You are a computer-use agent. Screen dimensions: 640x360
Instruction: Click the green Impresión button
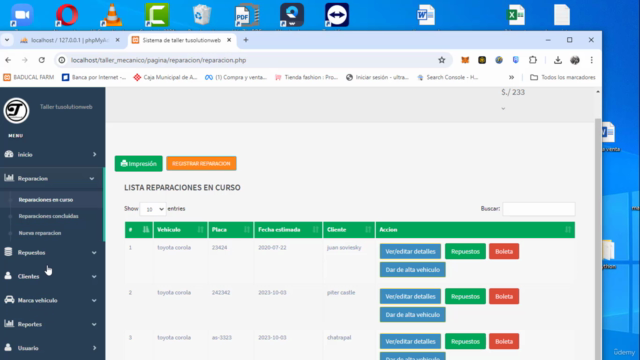point(138,164)
